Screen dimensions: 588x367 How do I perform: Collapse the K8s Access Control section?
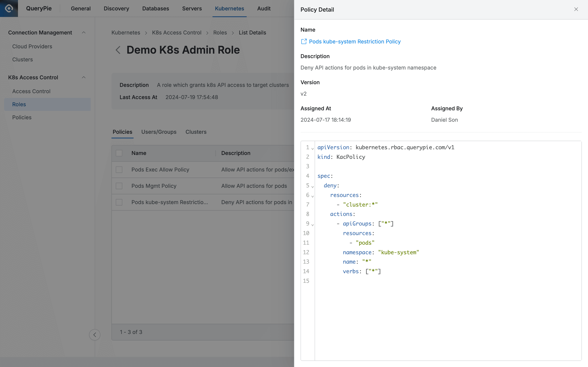(84, 77)
